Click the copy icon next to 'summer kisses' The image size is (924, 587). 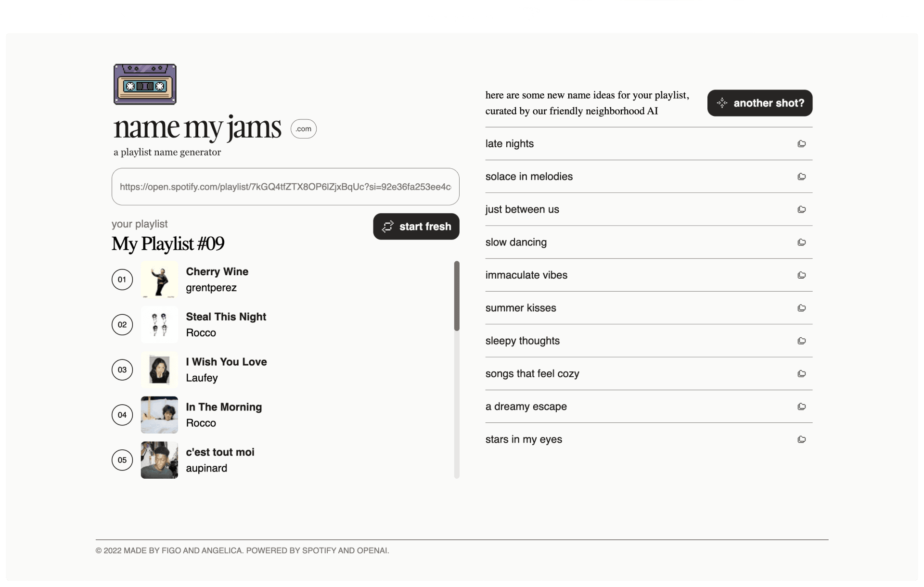[x=802, y=307]
